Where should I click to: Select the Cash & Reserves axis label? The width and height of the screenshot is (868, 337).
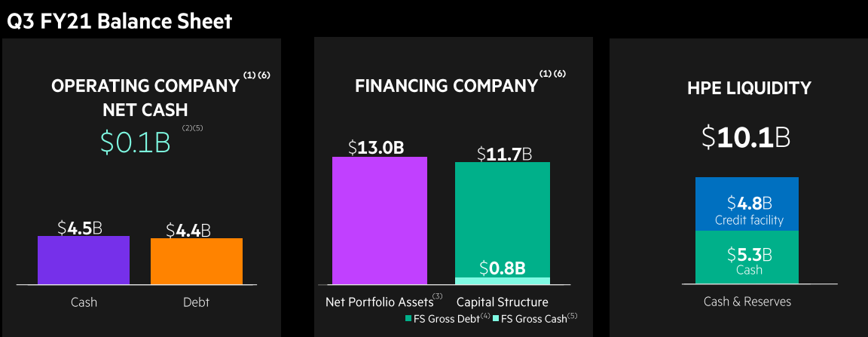747,302
